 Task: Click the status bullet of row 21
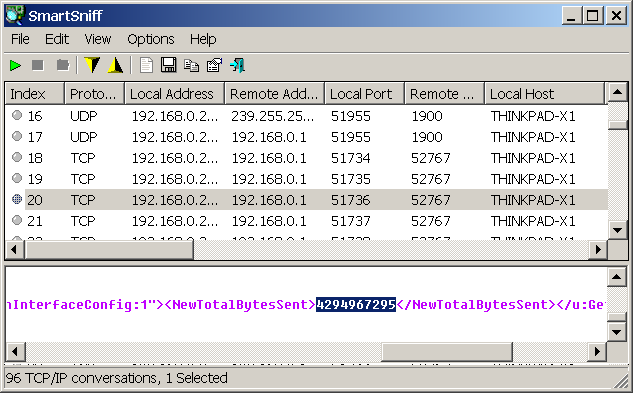point(17,220)
